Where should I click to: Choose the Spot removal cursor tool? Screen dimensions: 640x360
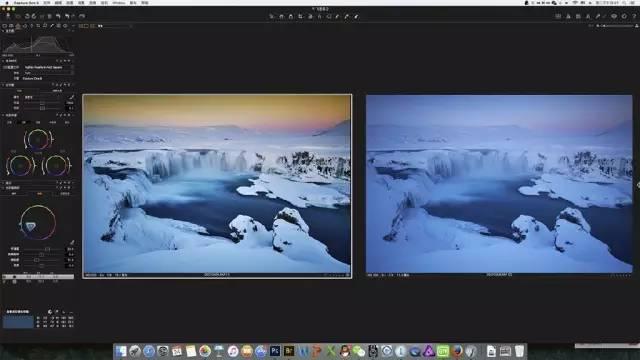[x=329, y=16]
